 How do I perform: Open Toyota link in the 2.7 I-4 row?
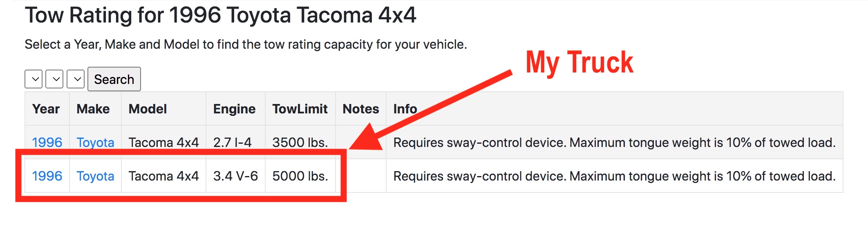(95, 142)
